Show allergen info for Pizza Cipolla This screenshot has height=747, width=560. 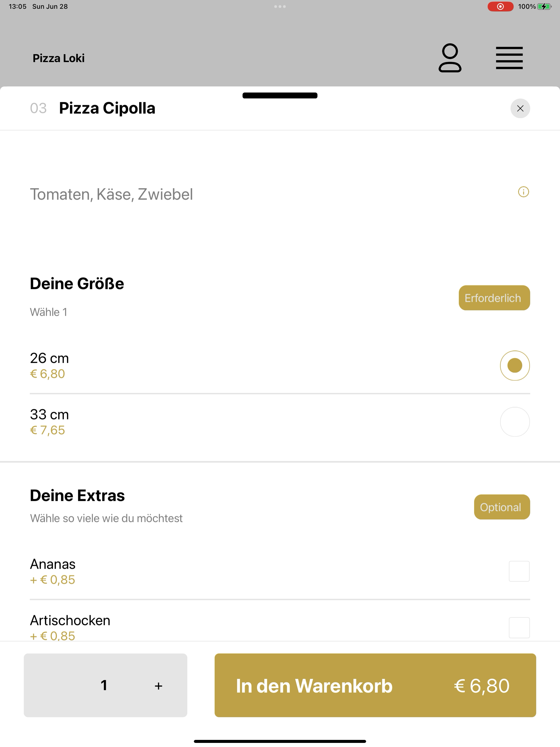click(x=524, y=192)
